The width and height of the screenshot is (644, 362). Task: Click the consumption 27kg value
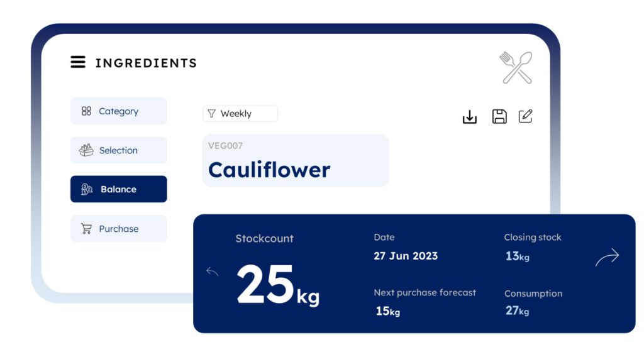(x=518, y=310)
